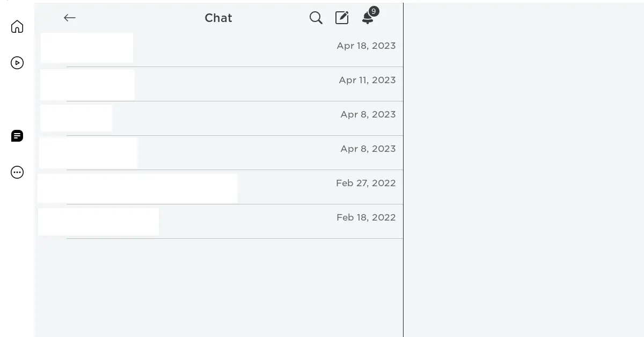The height and width of the screenshot is (337, 644).
Task: Select hidden contact name in Apr 18 row
Action: (x=87, y=48)
